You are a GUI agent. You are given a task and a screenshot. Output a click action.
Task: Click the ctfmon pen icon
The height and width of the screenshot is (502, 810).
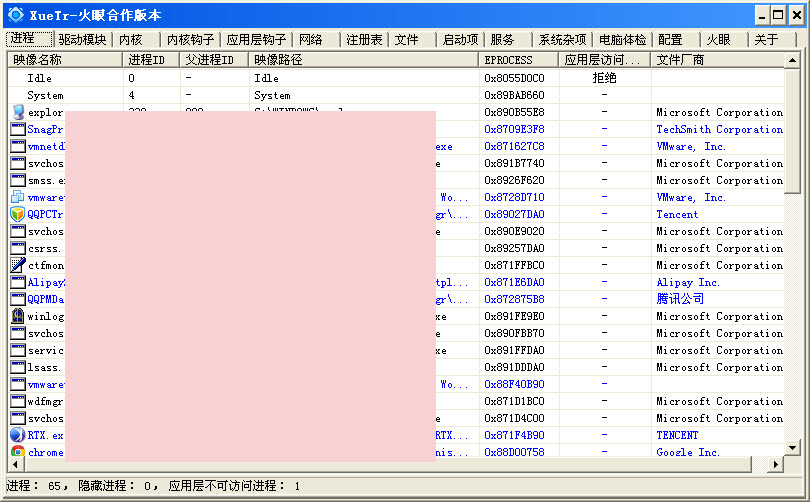(18, 265)
